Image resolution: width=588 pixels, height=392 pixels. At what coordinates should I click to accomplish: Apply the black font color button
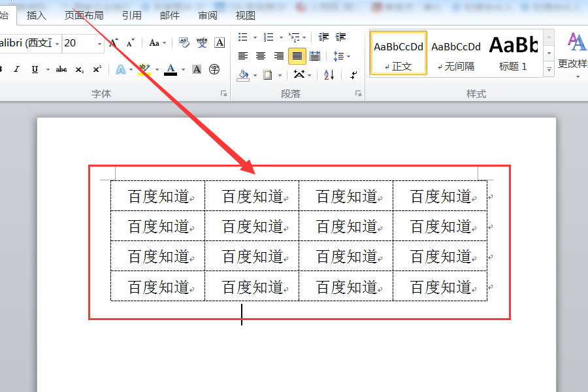pos(171,69)
